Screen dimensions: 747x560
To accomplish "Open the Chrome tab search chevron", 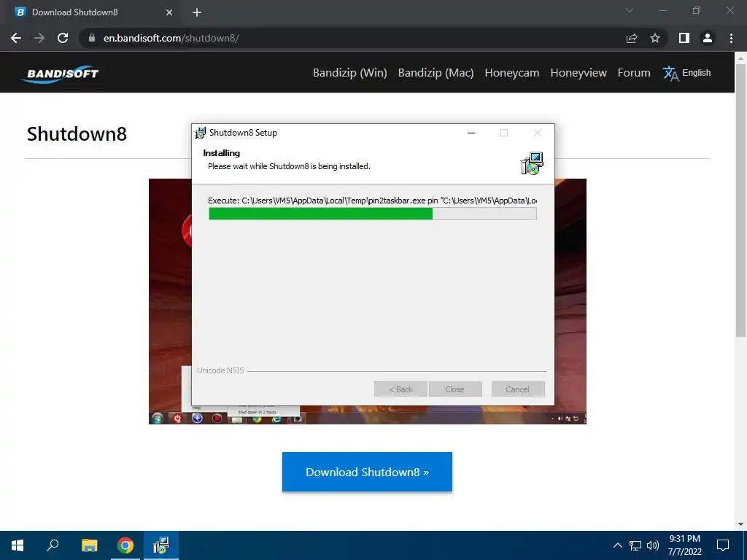I will coord(630,10).
